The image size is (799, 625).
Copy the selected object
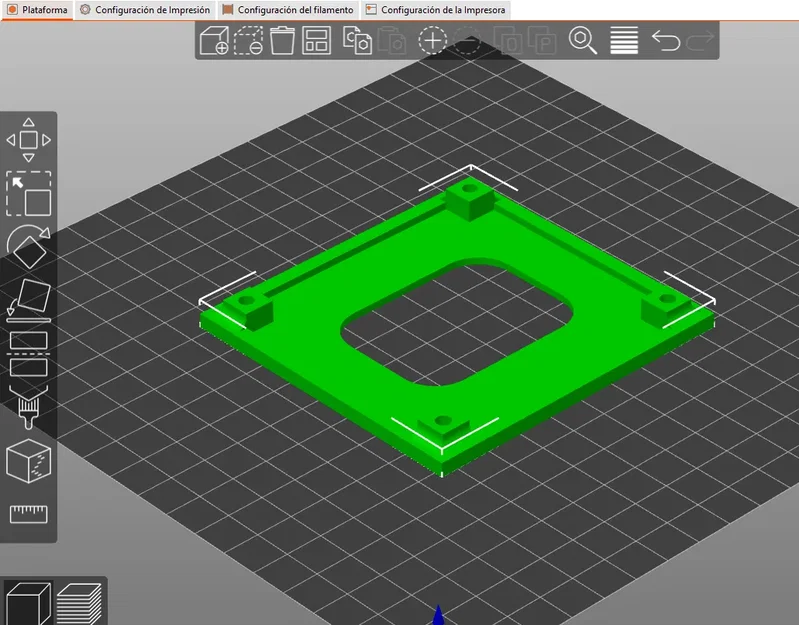coord(357,40)
